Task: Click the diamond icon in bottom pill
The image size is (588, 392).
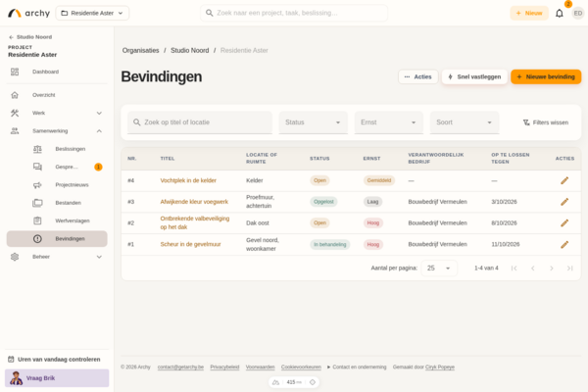Action: [312, 382]
